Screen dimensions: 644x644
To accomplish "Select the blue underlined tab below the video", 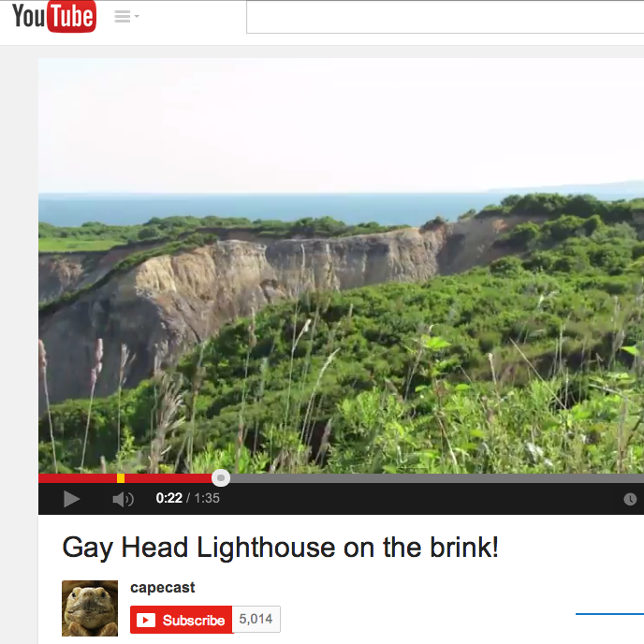I will (609, 614).
